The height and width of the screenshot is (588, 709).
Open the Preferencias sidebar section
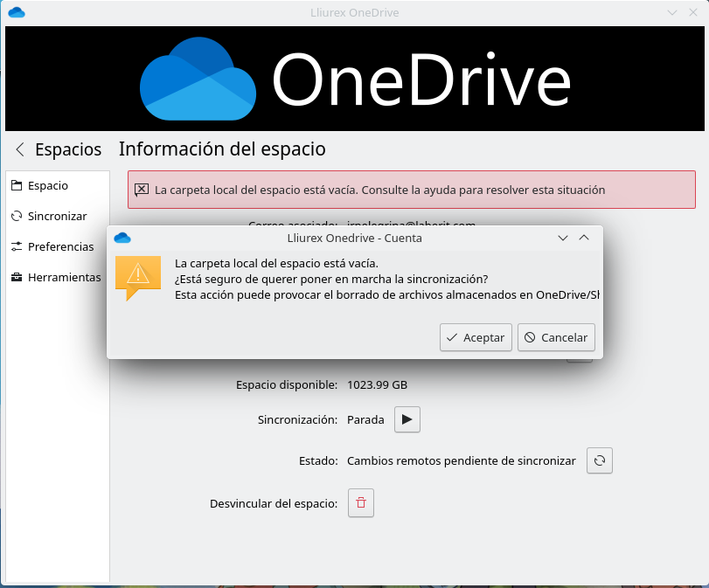59,247
